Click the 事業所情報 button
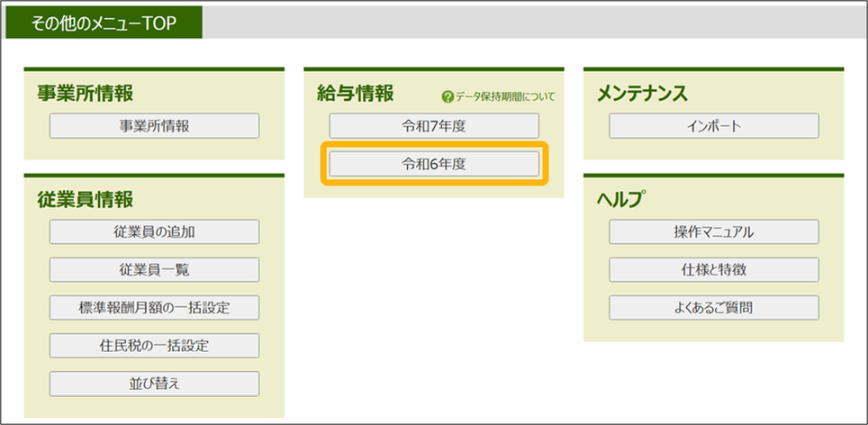Screen dimensions: 868x425 pyautogui.click(x=154, y=126)
